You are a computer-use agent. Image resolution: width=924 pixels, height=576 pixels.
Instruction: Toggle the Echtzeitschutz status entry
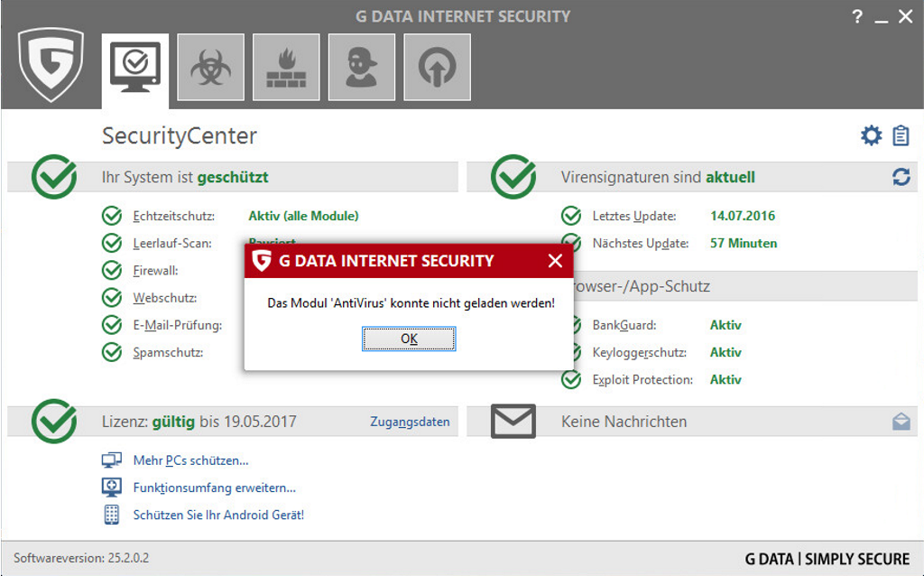click(303, 216)
